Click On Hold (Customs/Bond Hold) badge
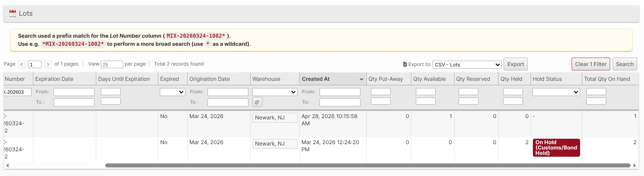The height and width of the screenshot is (176, 644). (x=556, y=148)
